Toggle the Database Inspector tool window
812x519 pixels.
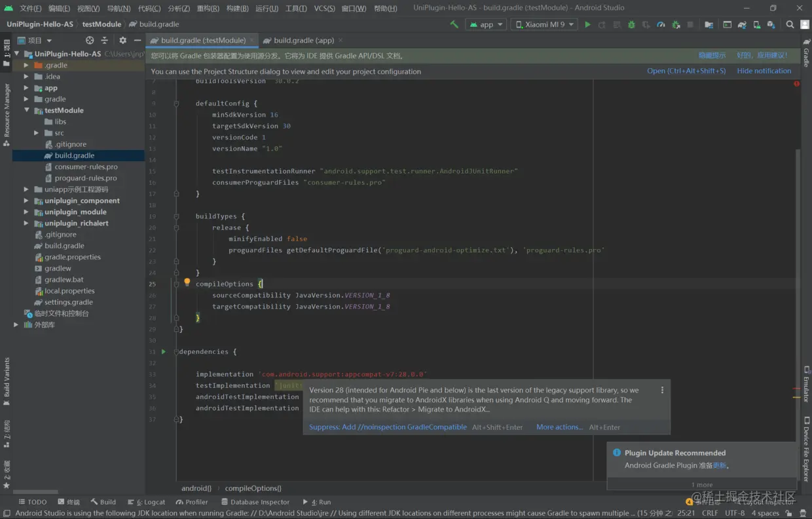pos(255,502)
